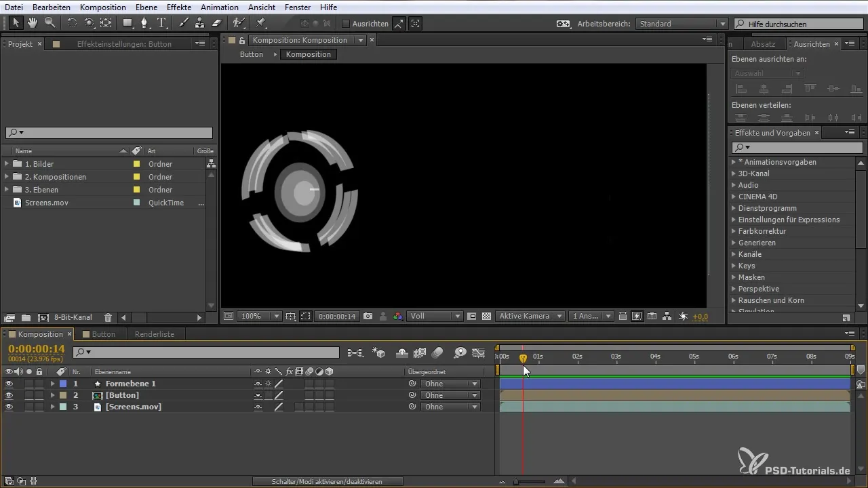The width and height of the screenshot is (868, 488).
Task: Click the show channel RGB circles icon
Action: (398, 317)
